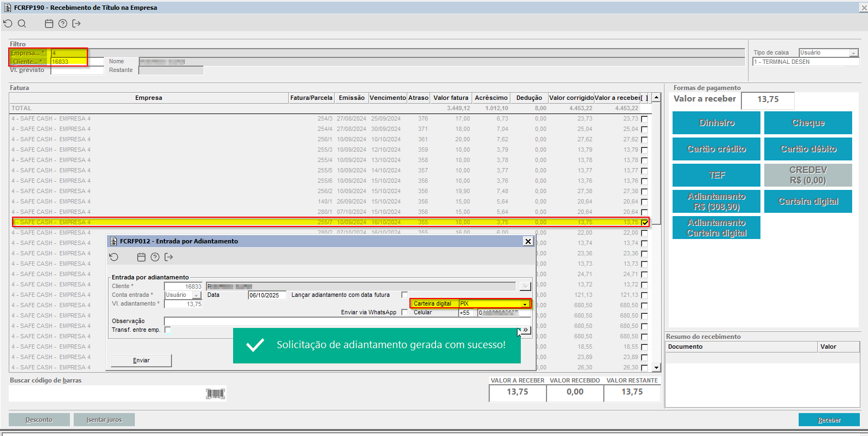The image size is (868, 436).
Task: Click the Receber button
Action: 829,420
